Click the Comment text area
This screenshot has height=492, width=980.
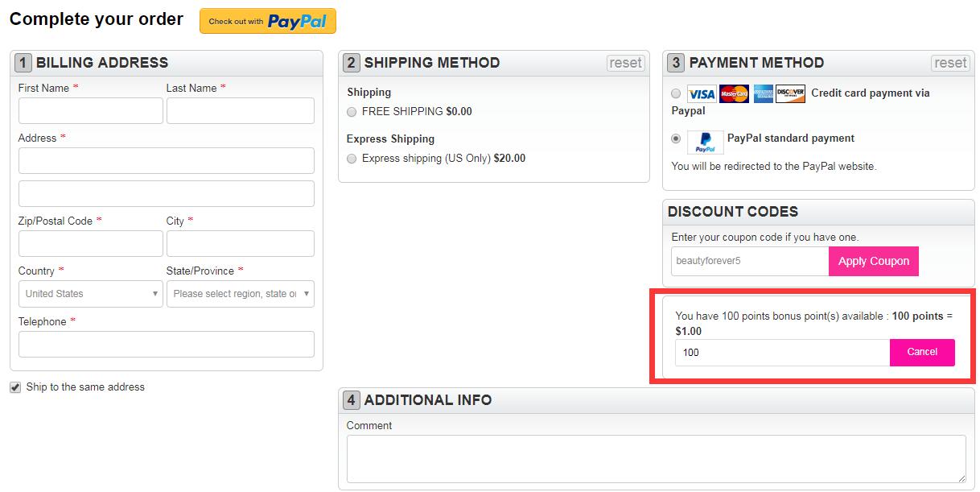coord(656,459)
